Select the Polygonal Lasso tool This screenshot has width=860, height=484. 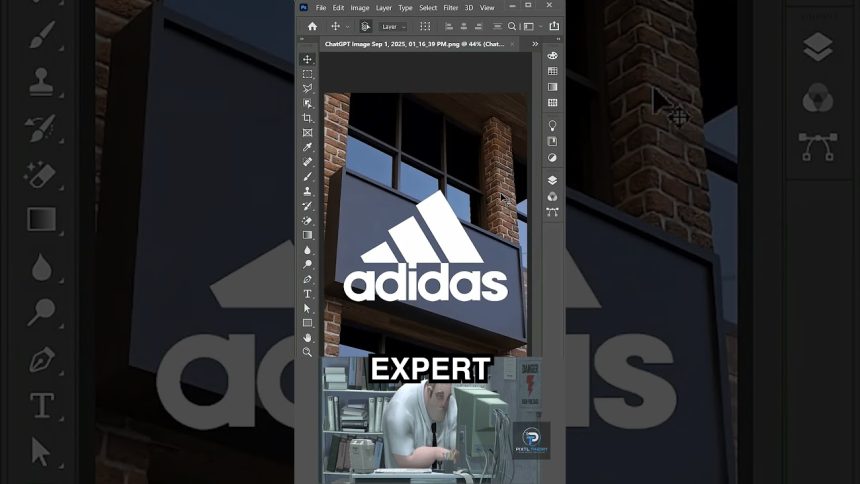pos(307,88)
